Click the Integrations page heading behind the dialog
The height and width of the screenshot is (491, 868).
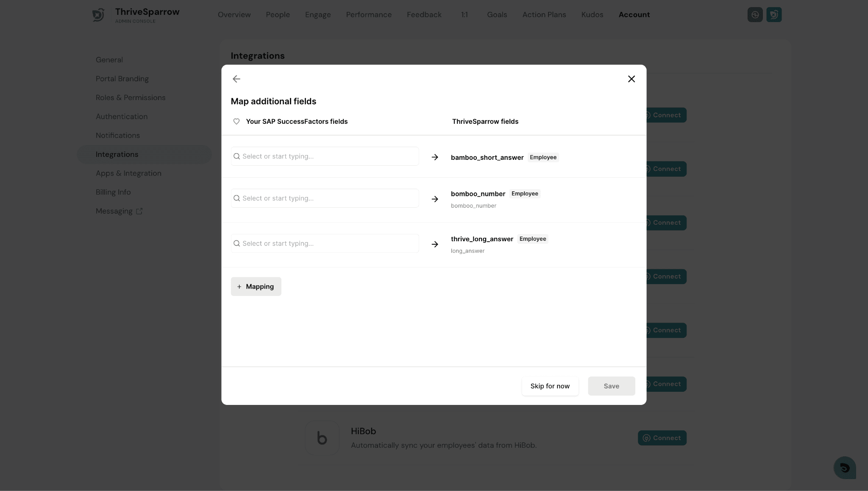coord(258,56)
